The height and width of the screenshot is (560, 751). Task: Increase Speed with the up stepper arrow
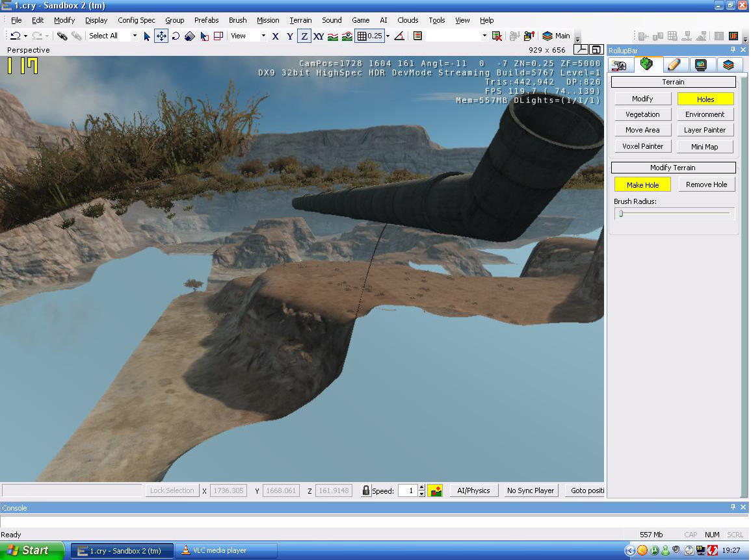click(x=421, y=487)
